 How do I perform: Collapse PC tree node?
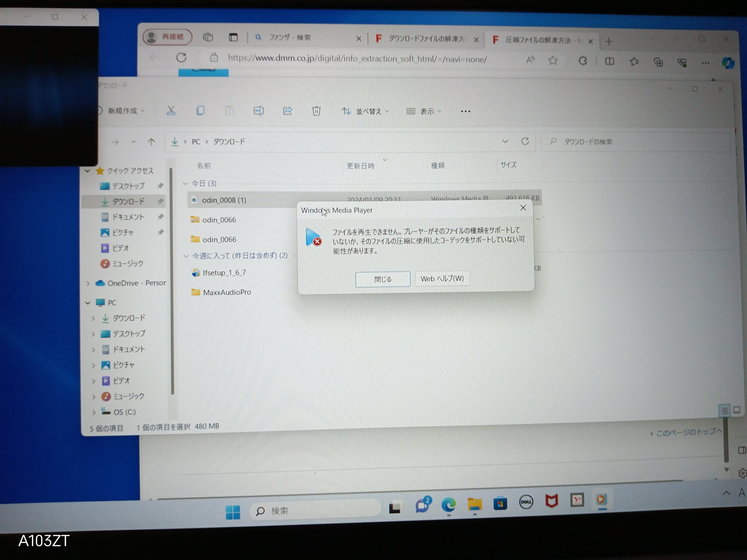[x=88, y=303]
